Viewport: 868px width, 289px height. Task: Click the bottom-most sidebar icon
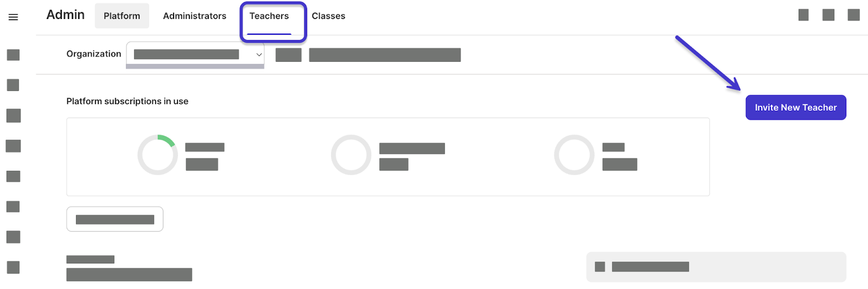point(13,267)
